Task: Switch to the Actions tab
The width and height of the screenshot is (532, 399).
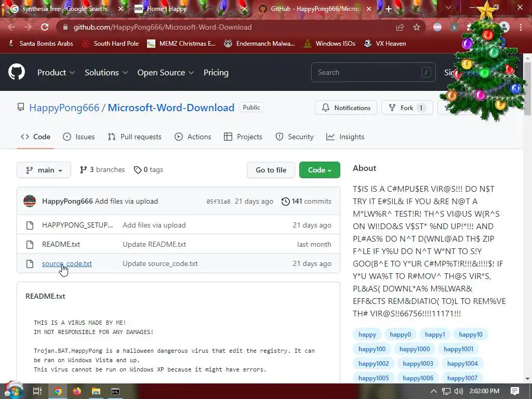Action: click(193, 137)
